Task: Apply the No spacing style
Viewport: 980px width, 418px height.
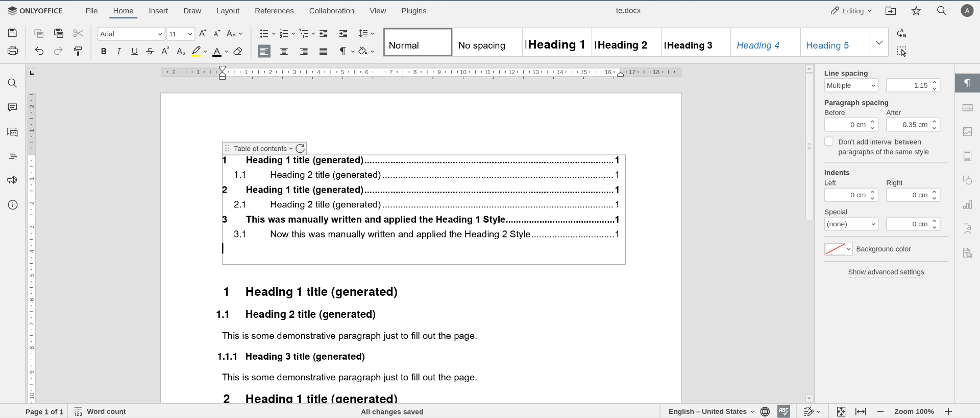Action: point(487,42)
